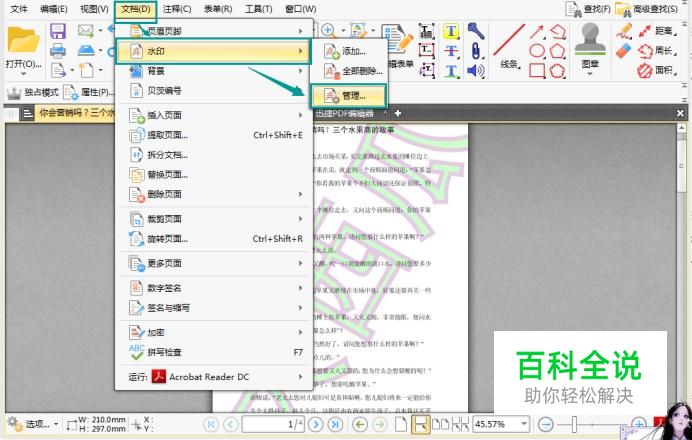
Task: Select the eraser tool
Action: point(624,51)
